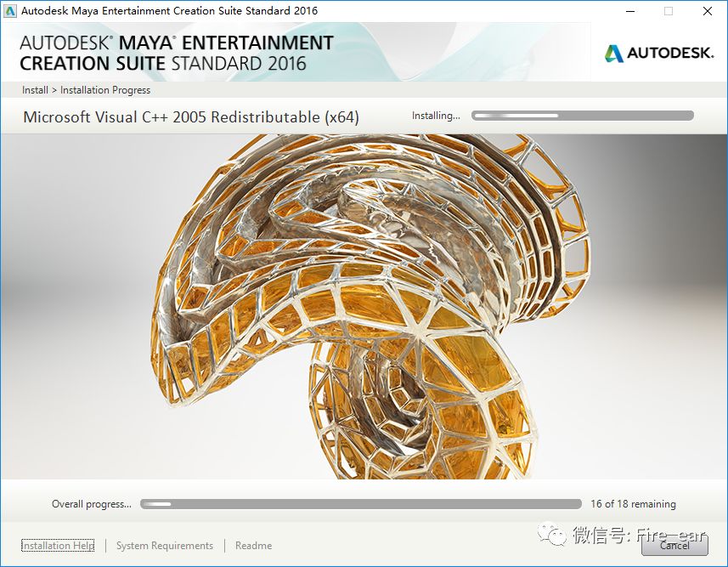
Task: Click the Installing progress bar
Action: (x=582, y=115)
